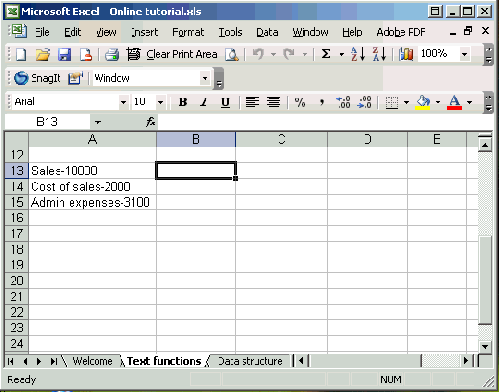
Task: Click the New workbook icon
Action: 21,54
